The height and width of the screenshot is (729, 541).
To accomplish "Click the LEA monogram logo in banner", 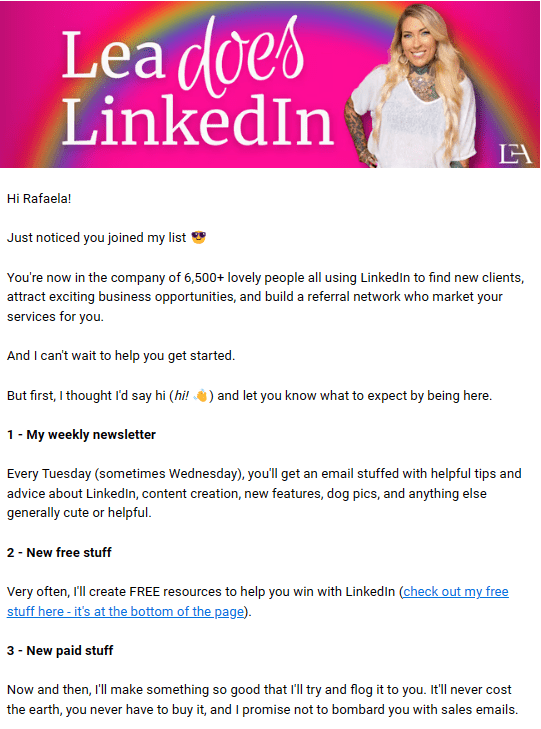I will (x=515, y=154).
